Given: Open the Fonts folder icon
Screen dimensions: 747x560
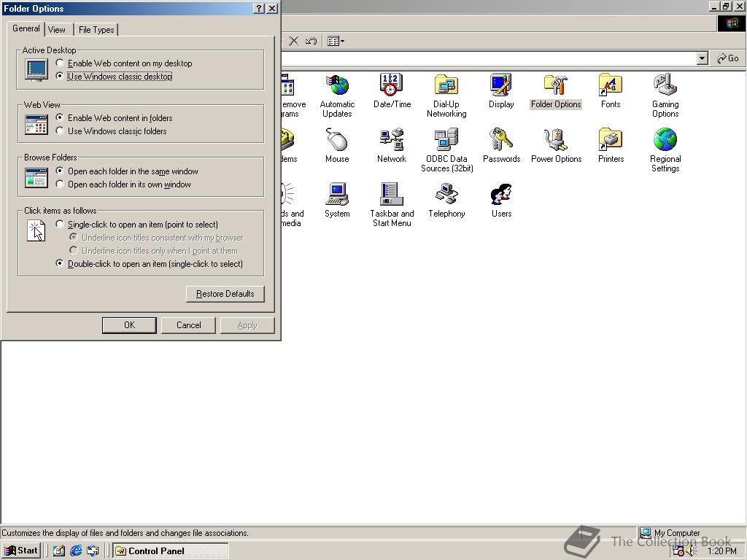Looking at the screenshot, I should 611,90.
